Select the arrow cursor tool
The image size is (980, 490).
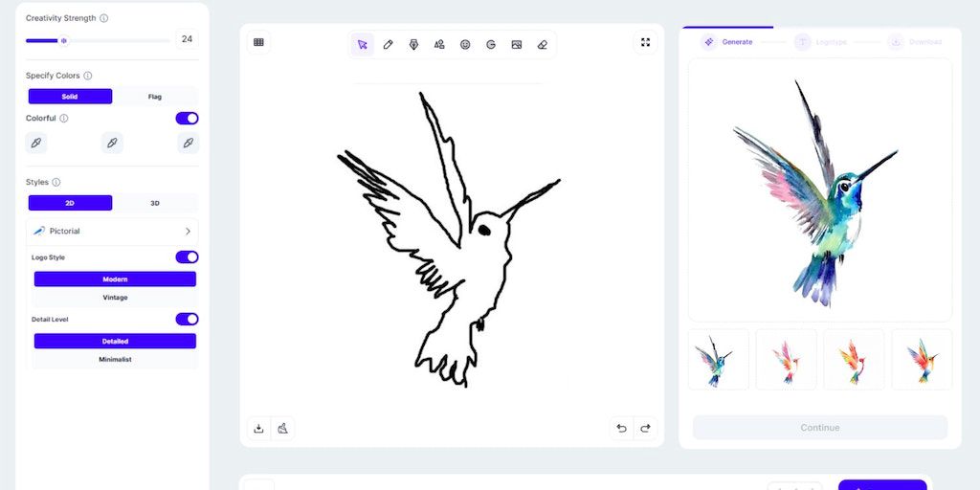coord(362,44)
